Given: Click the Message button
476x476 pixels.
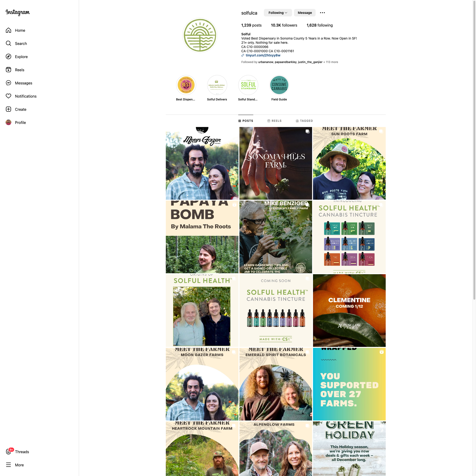Looking at the screenshot, I should coord(305,13).
